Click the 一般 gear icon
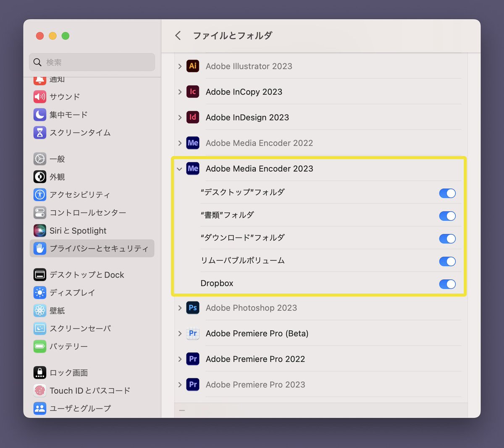The height and width of the screenshot is (448, 504). coord(40,159)
